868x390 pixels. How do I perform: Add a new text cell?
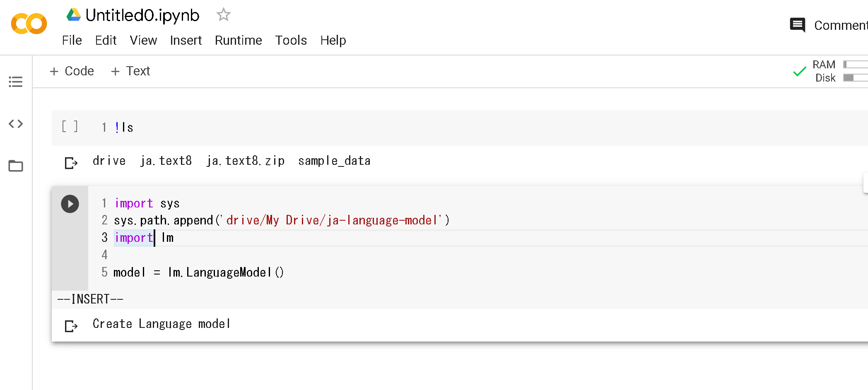coord(130,71)
